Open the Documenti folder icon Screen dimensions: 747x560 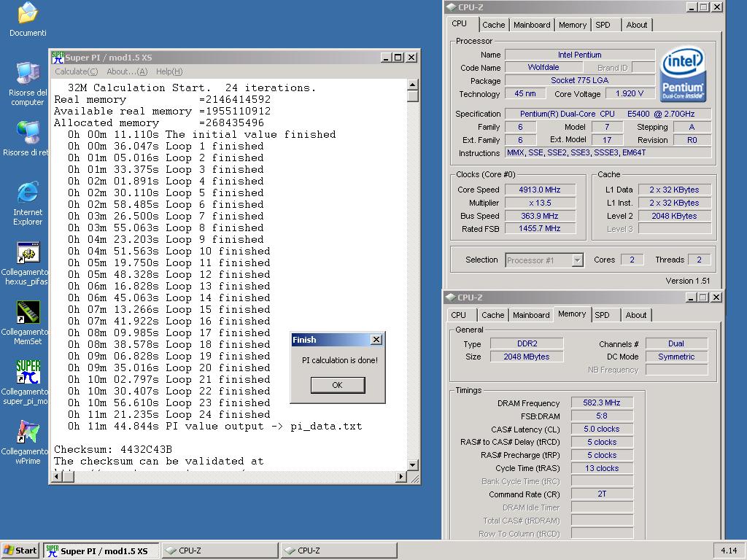point(28,13)
